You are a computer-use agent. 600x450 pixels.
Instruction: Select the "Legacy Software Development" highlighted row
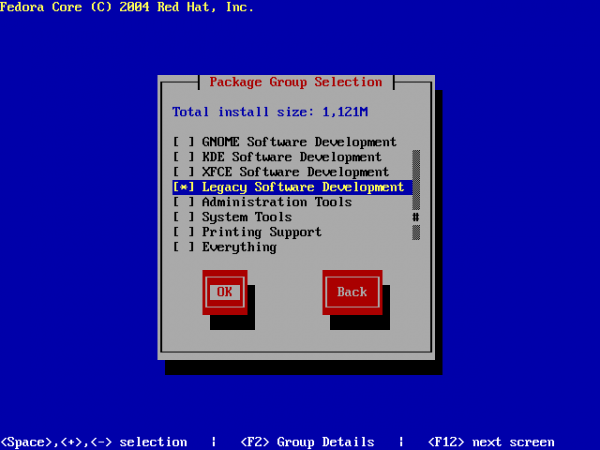[292, 187]
